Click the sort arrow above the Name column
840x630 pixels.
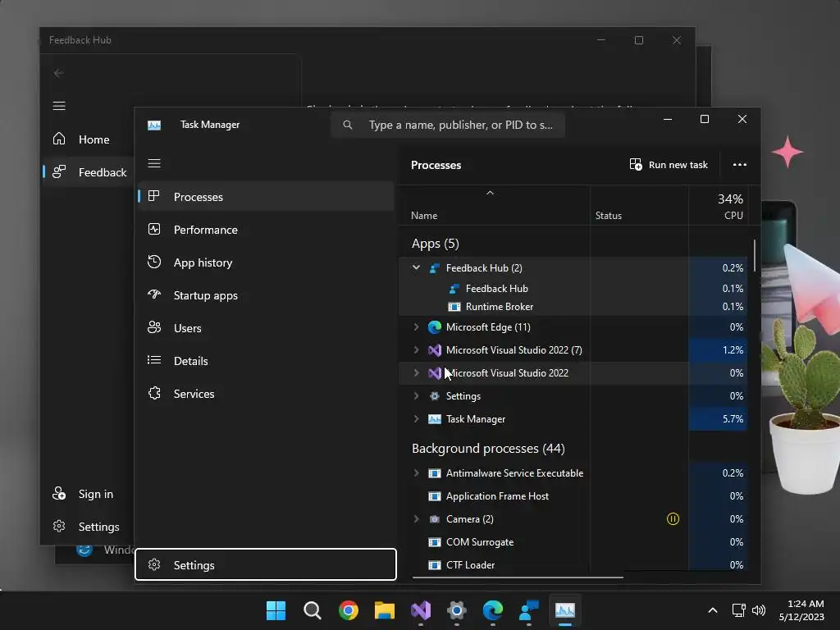[x=490, y=193]
